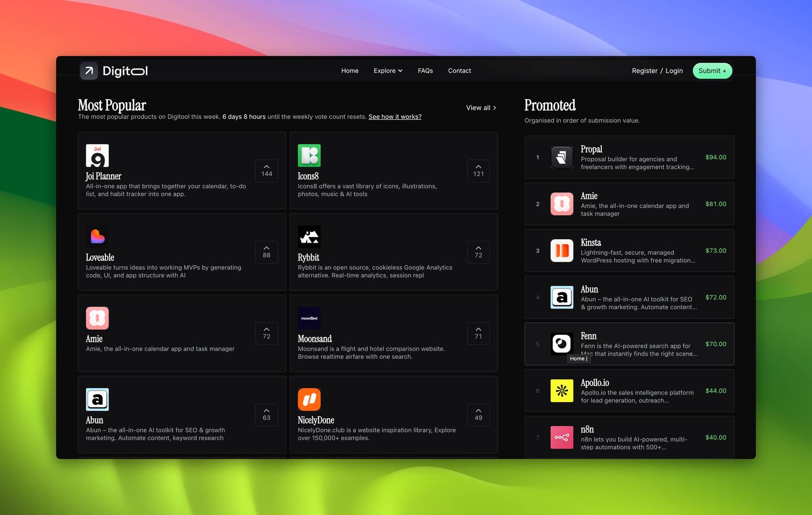Open the Loveable heart logo icon
This screenshot has width=812, height=515.
click(x=97, y=237)
